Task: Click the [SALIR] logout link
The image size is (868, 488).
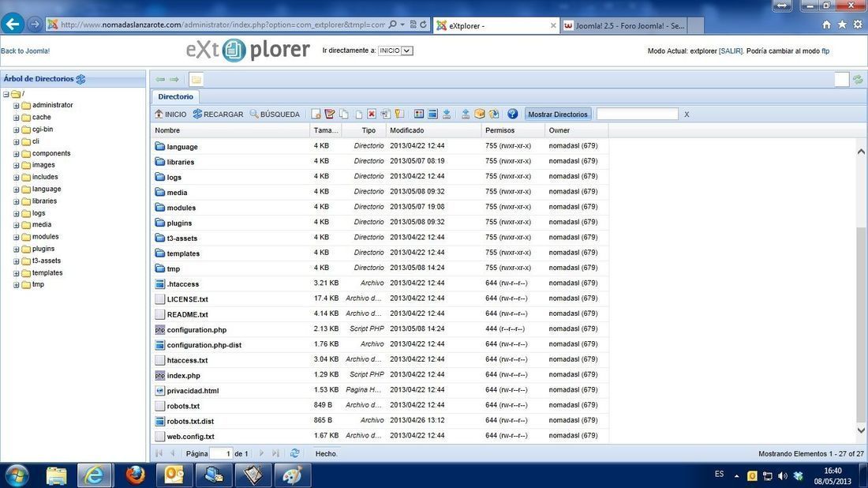Action: (731, 51)
